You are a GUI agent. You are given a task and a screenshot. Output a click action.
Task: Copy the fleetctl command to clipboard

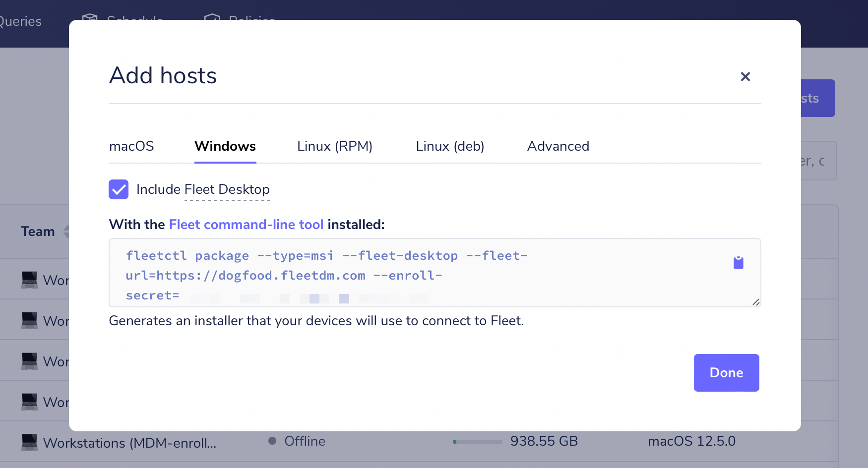point(739,263)
